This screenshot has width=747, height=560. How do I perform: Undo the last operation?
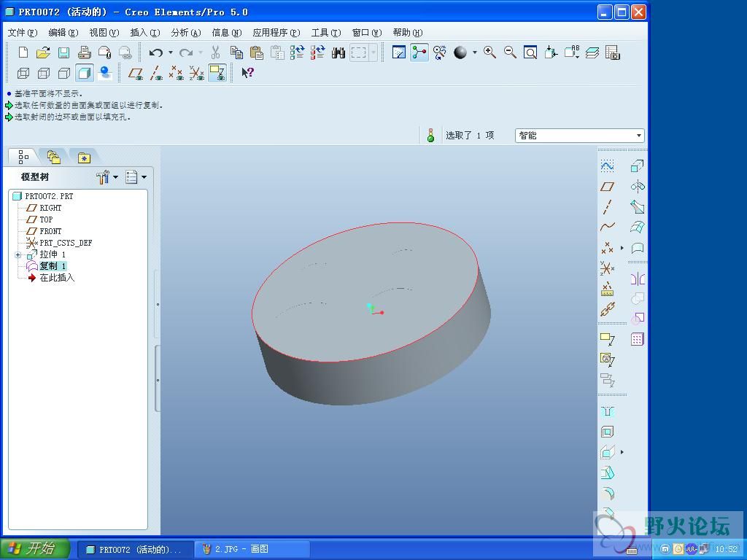pos(156,52)
